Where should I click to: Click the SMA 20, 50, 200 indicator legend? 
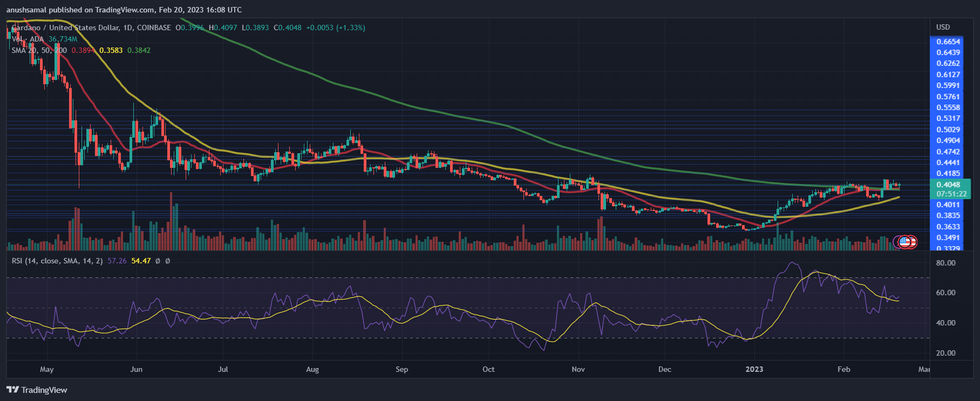coord(39,50)
